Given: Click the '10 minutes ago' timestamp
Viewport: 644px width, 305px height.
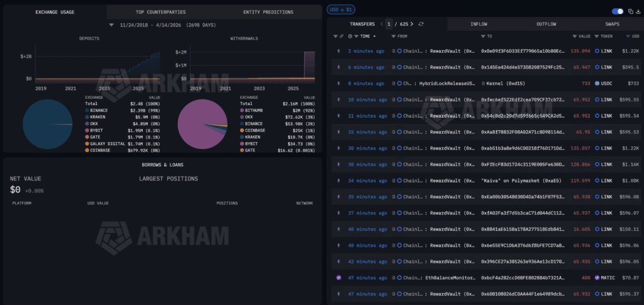Looking at the screenshot, I should click(x=367, y=100).
